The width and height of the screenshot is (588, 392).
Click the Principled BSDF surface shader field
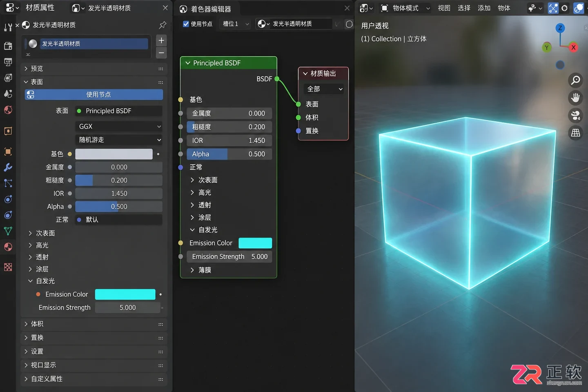pyautogui.click(x=119, y=111)
